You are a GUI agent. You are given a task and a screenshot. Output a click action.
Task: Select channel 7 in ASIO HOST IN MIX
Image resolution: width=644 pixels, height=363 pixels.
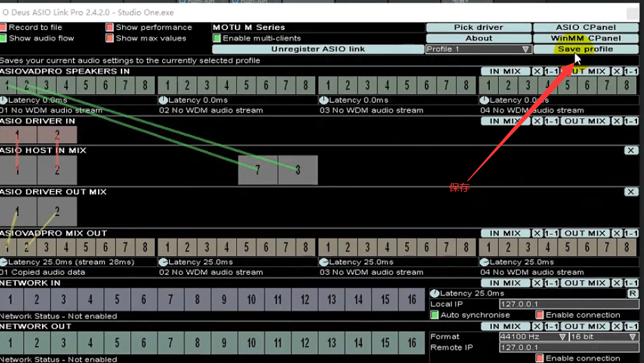(x=258, y=170)
